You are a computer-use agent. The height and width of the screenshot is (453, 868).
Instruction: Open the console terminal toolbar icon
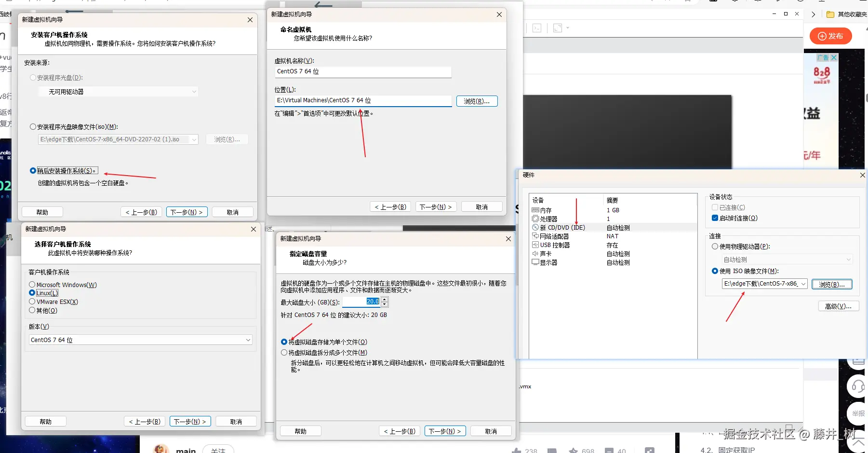coord(537,28)
